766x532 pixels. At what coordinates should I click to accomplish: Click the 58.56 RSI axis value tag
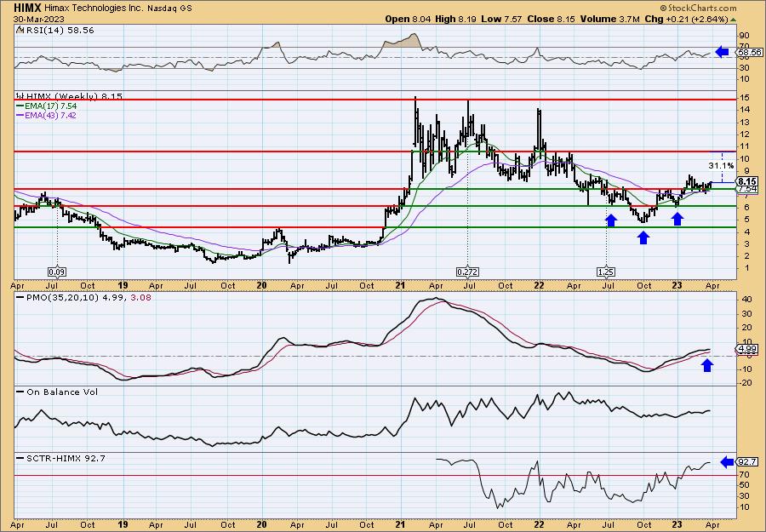coord(749,52)
